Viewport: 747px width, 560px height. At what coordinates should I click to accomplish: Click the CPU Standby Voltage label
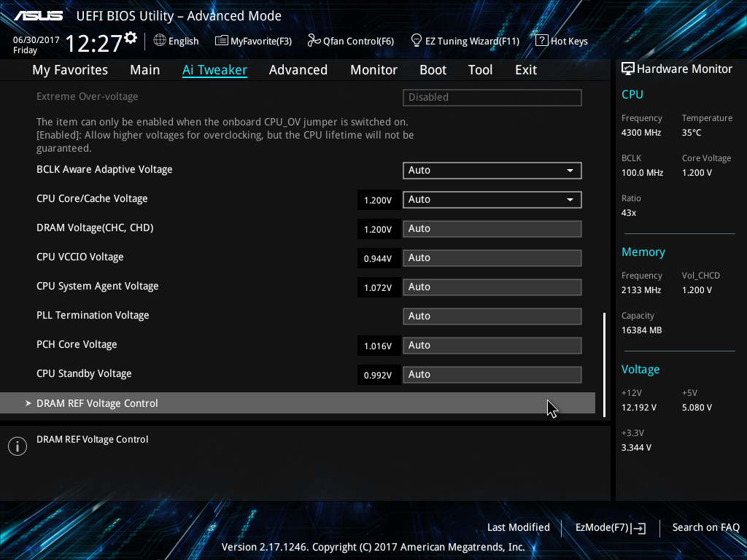pyautogui.click(x=84, y=374)
